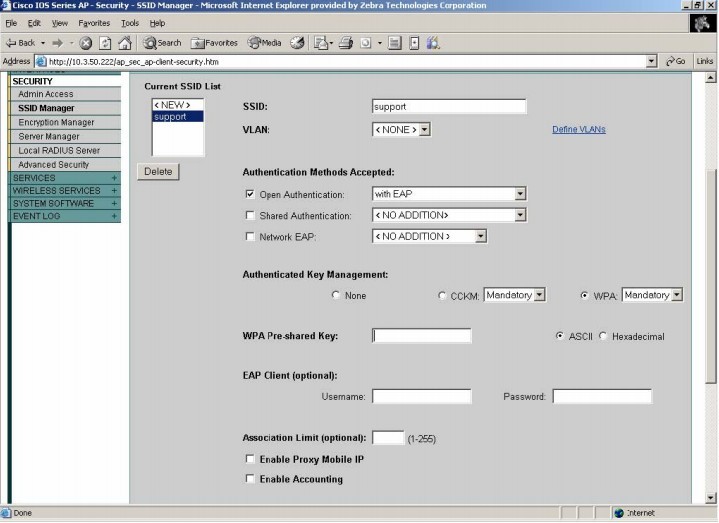Viewport: 719px width, 523px height.
Task: Follow the Define VLANs link
Action: pyautogui.click(x=578, y=130)
